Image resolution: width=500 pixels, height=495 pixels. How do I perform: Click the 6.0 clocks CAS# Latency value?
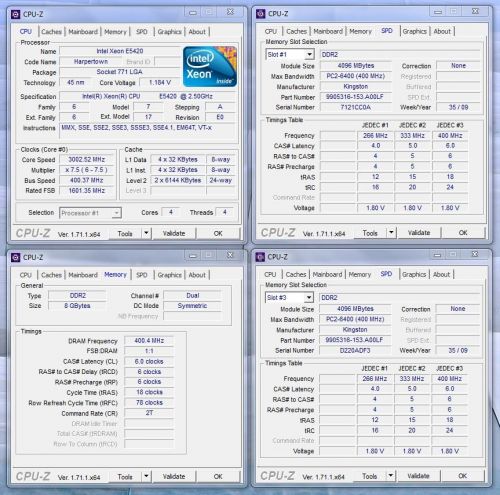(x=149, y=361)
